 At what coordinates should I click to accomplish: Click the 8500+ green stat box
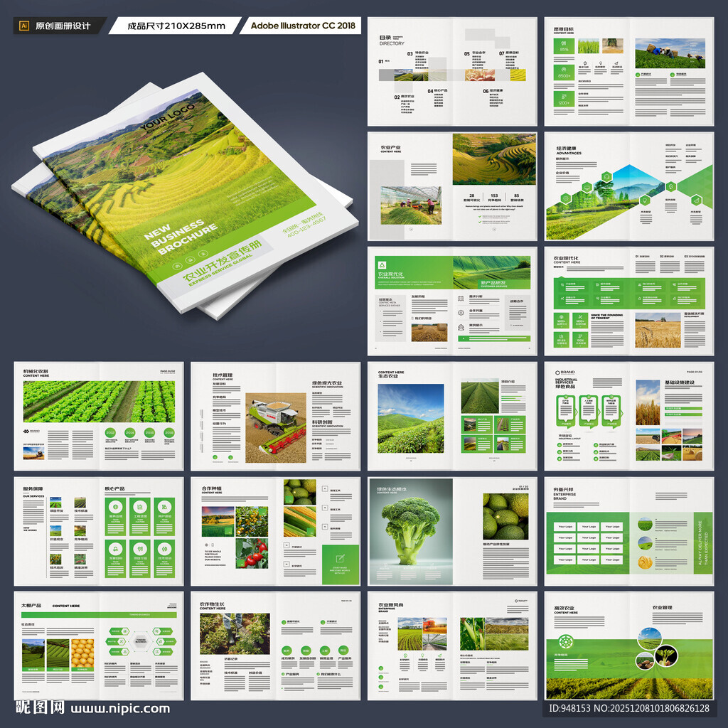(564, 73)
